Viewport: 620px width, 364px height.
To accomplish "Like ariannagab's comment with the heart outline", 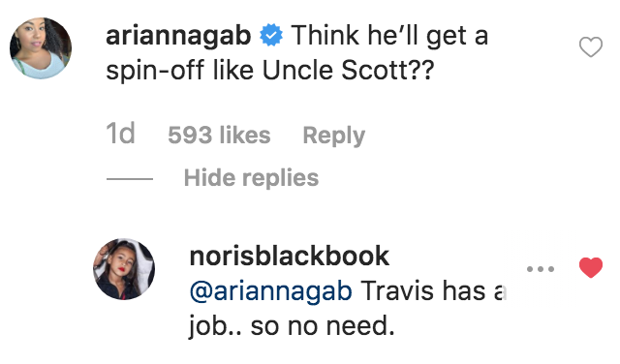I will [591, 47].
